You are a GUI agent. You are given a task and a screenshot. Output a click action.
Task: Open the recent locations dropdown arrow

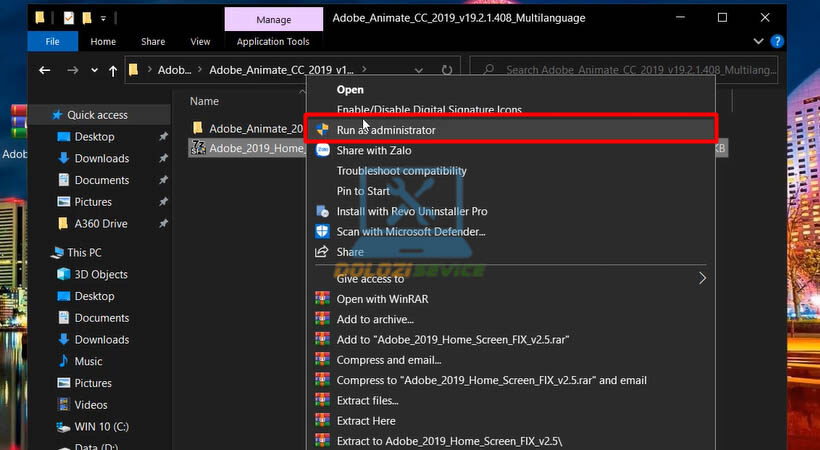click(x=93, y=71)
